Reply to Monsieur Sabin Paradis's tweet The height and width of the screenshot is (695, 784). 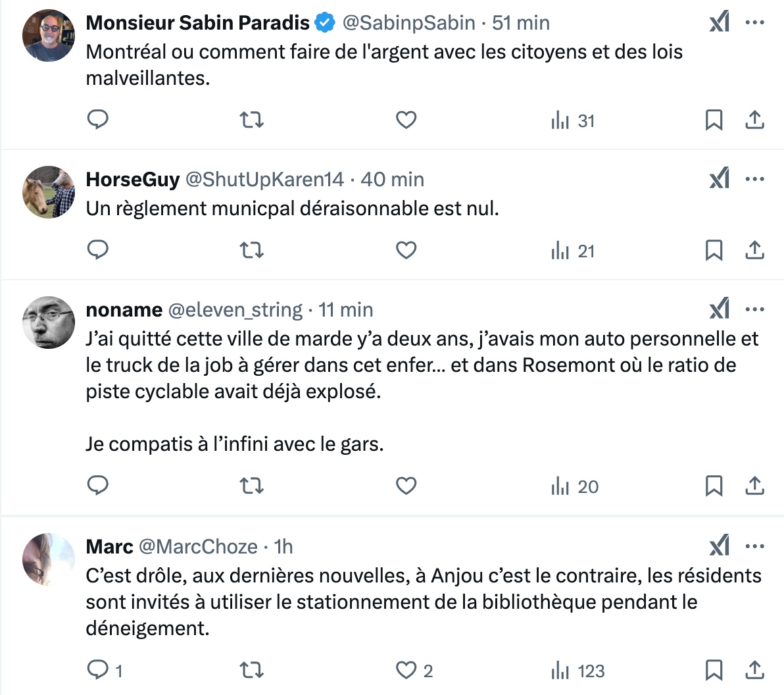pyautogui.click(x=97, y=120)
